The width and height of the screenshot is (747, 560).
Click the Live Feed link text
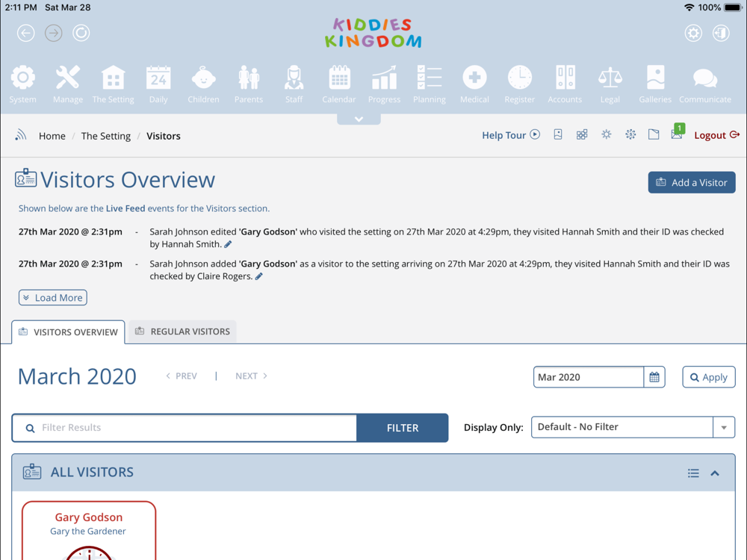pyautogui.click(x=125, y=208)
